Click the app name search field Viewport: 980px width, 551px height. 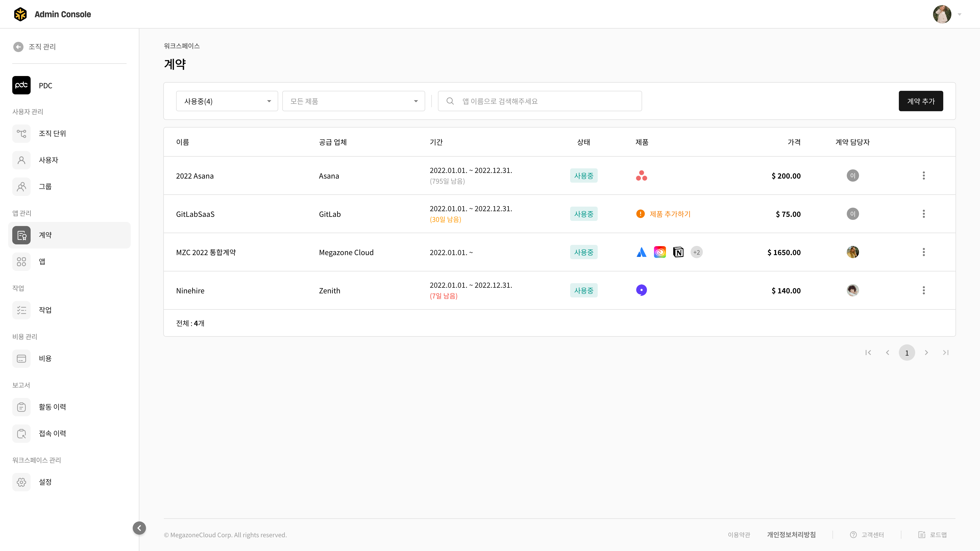point(540,101)
